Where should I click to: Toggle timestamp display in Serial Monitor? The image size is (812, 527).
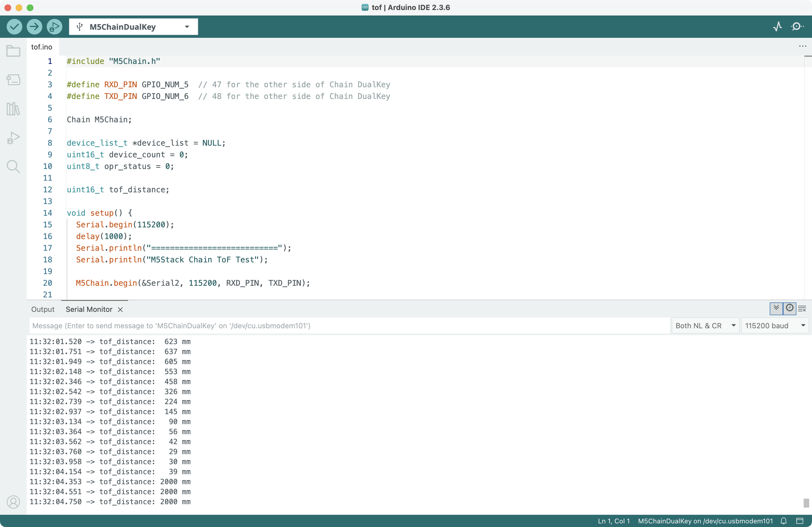click(789, 308)
